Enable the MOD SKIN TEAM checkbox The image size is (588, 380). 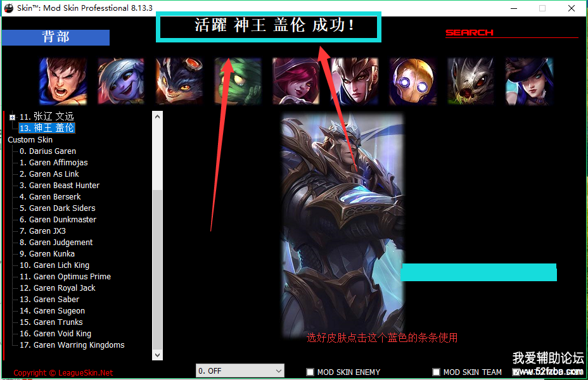436,372
